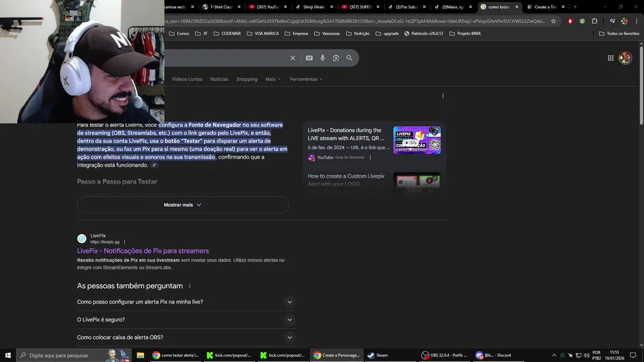Open more options for YouTube video source
The image size is (644, 362).
[x=370, y=157]
